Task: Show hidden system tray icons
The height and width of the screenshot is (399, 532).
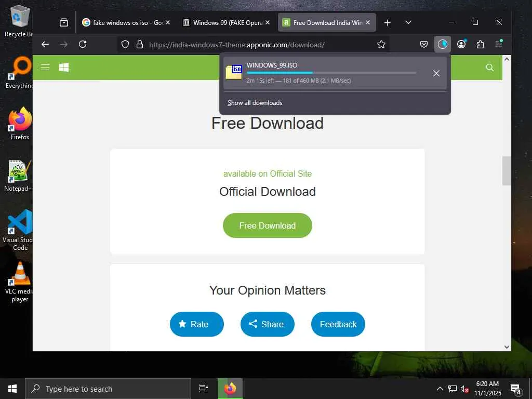Action: [x=440, y=389]
